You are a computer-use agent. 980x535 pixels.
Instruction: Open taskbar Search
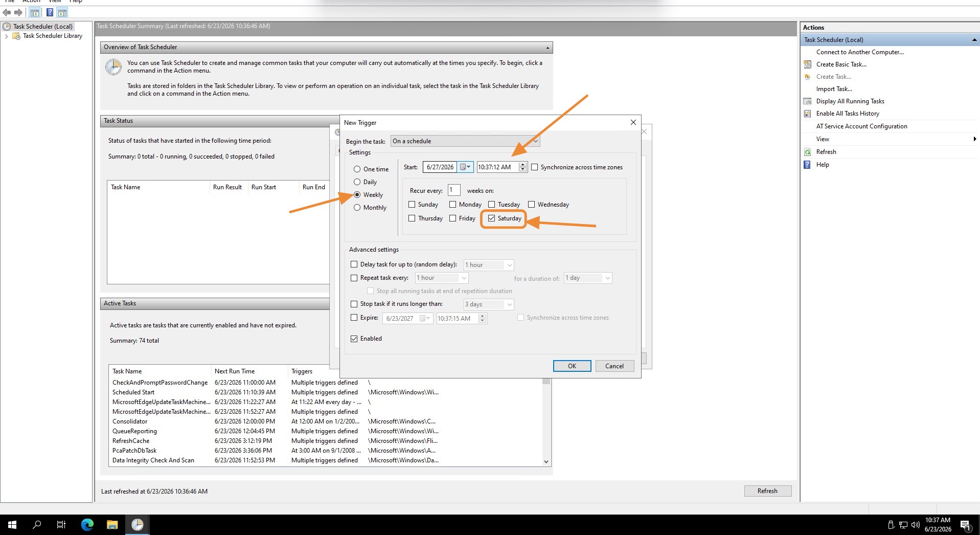click(x=37, y=525)
